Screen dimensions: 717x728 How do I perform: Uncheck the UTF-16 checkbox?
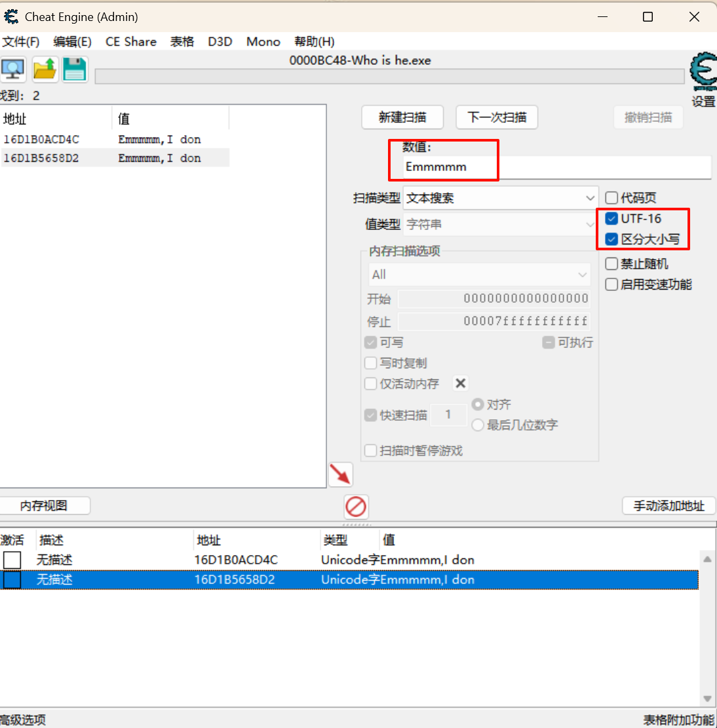(x=611, y=218)
